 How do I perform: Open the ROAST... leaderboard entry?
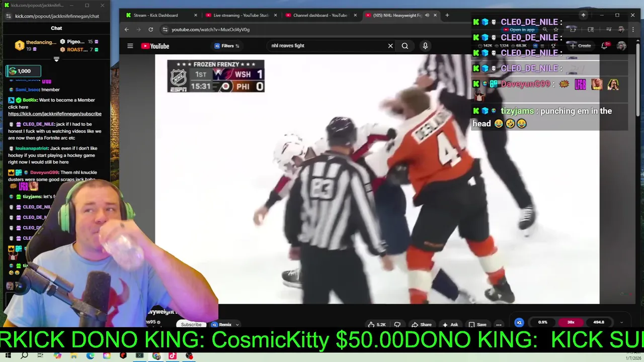(x=79, y=50)
